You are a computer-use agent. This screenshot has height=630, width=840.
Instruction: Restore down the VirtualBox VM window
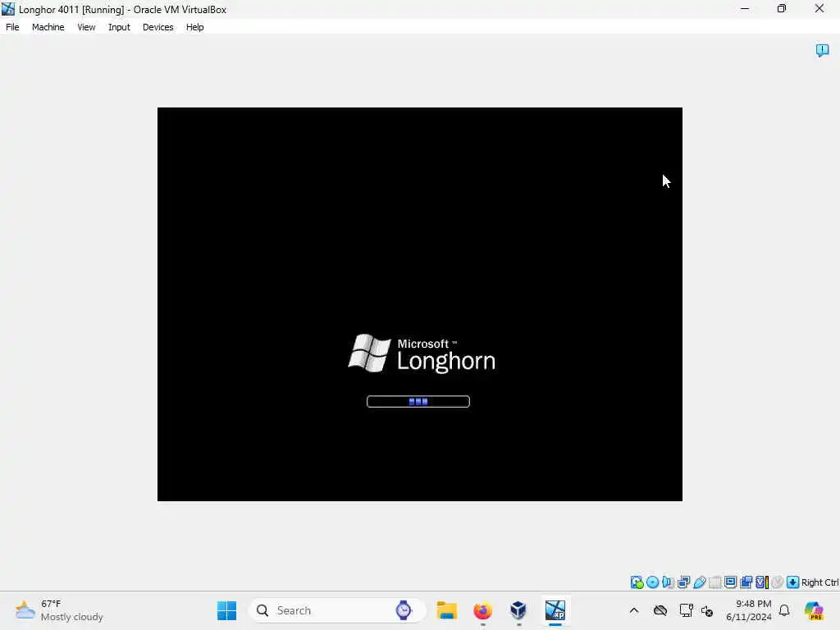tap(782, 8)
